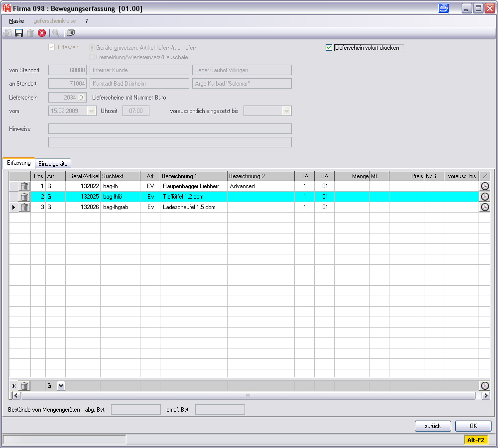Click the horizontal scrollbar right arrow
The height and width of the screenshot is (448, 498).
coord(486,396)
